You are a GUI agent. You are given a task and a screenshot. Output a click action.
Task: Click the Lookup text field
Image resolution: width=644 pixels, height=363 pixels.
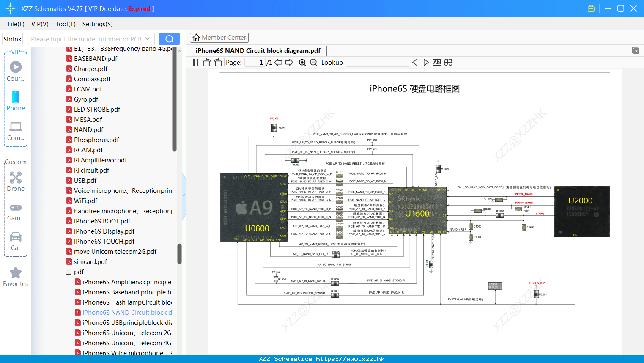(377, 62)
